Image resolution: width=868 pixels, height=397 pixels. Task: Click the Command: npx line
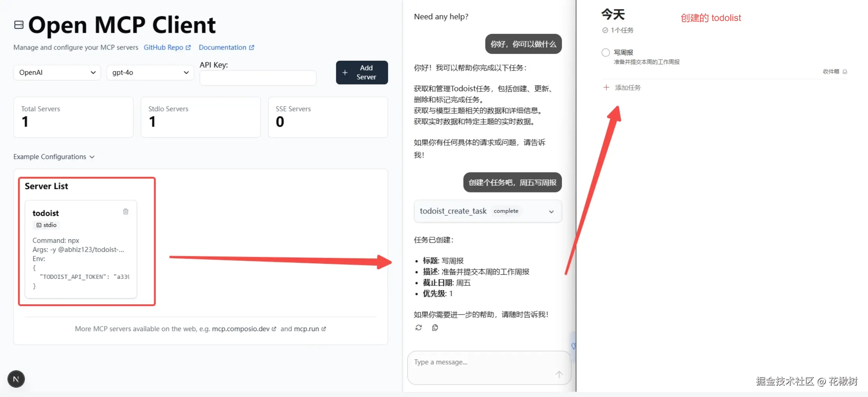[56, 240]
